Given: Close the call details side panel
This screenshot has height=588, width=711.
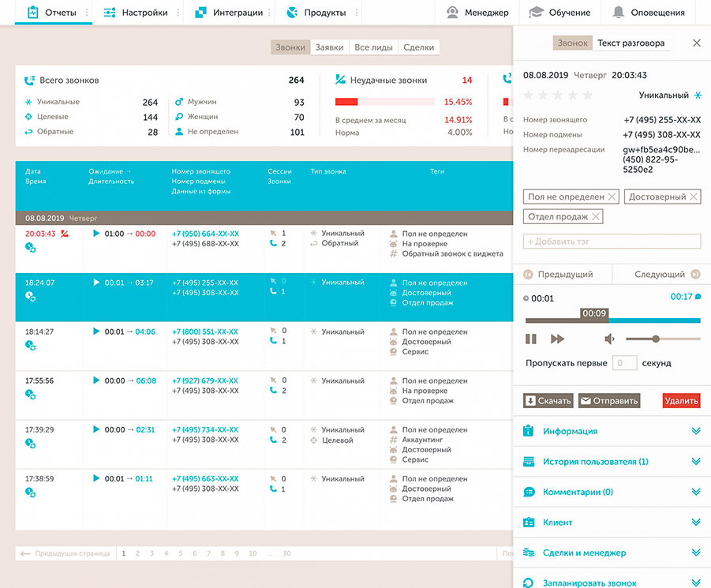Looking at the screenshot, I should click(696, 43).
